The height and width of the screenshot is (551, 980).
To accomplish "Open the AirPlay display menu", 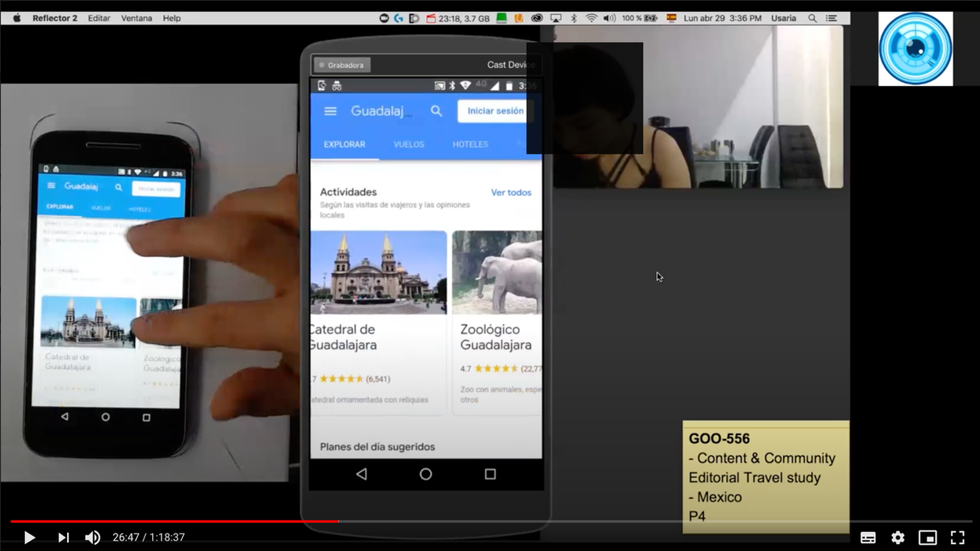I will click(556, 18).
